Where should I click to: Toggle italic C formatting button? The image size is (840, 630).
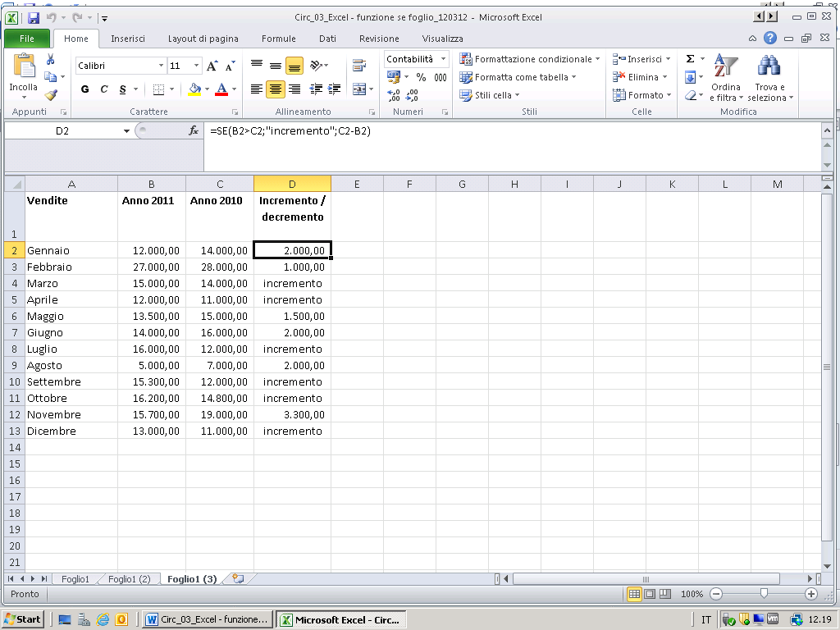(104, 89)
